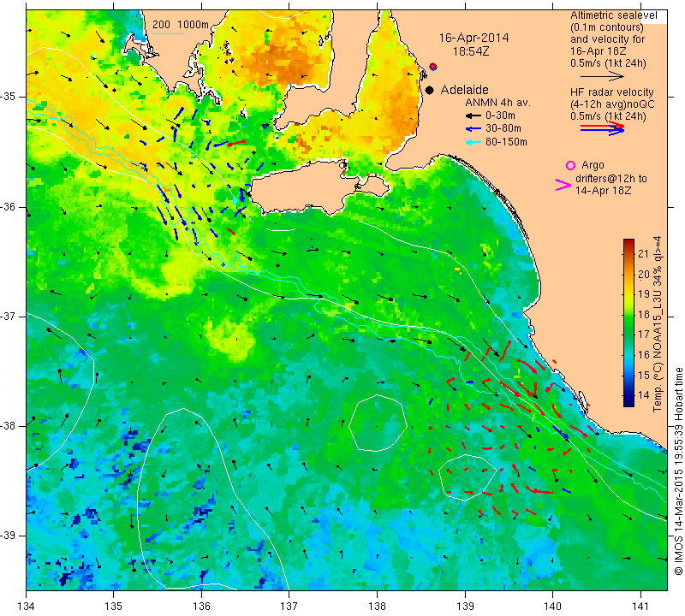Click the 138 longitude axis label

(x=377, y=607)
